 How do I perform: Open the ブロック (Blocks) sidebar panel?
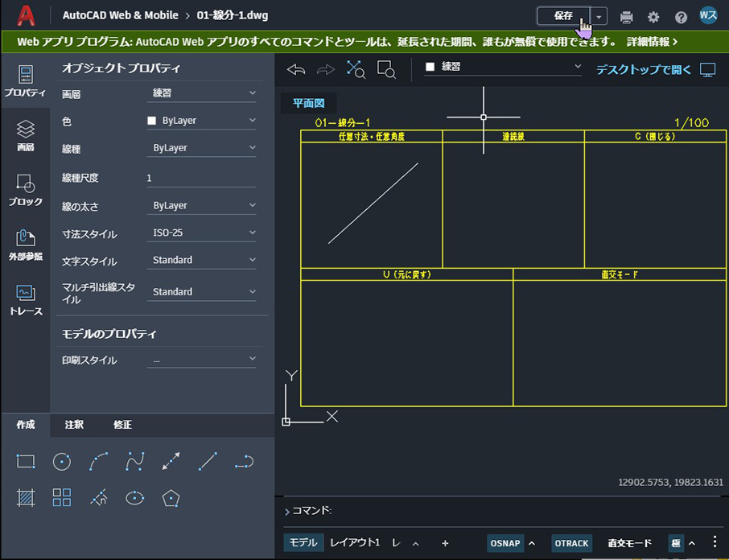[x=26, y=190]
